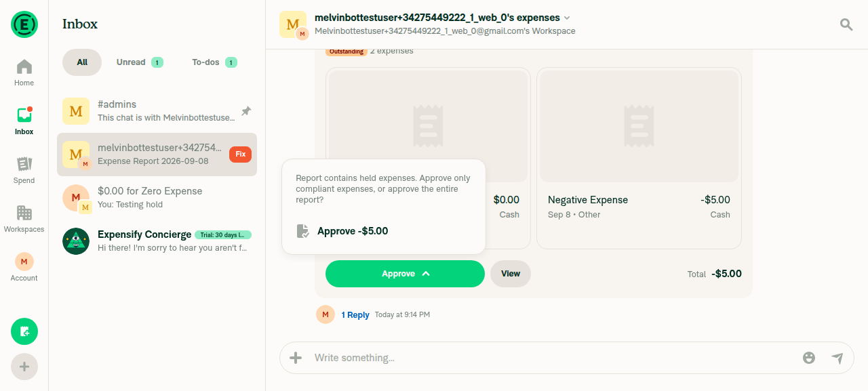Click the gray plus floating button

coord(24,367)
